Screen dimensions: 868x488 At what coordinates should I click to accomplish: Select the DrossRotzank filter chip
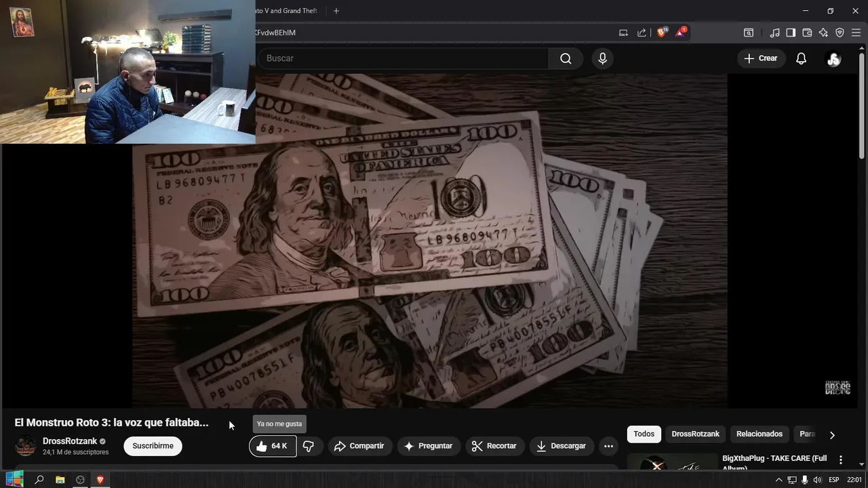[x=695, y=434]
